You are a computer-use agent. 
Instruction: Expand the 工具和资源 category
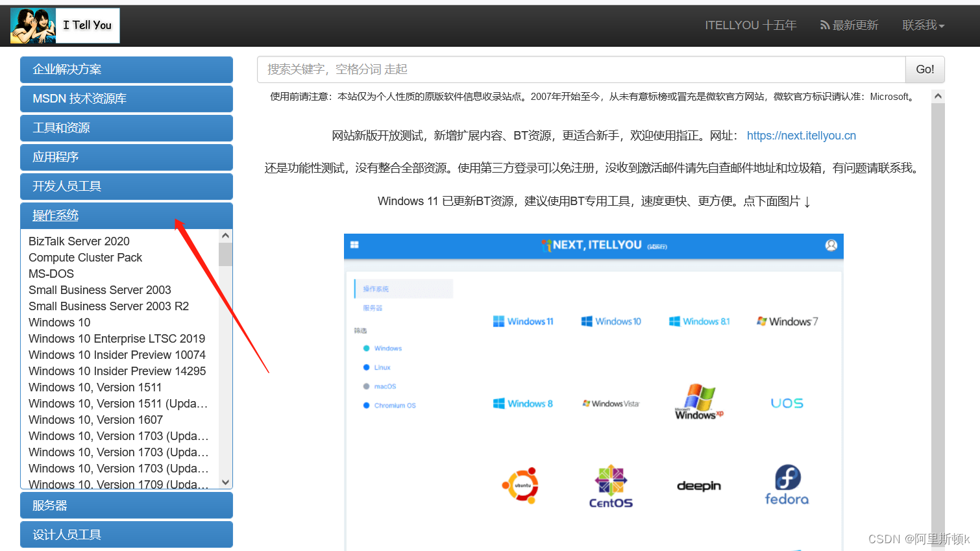127,128
